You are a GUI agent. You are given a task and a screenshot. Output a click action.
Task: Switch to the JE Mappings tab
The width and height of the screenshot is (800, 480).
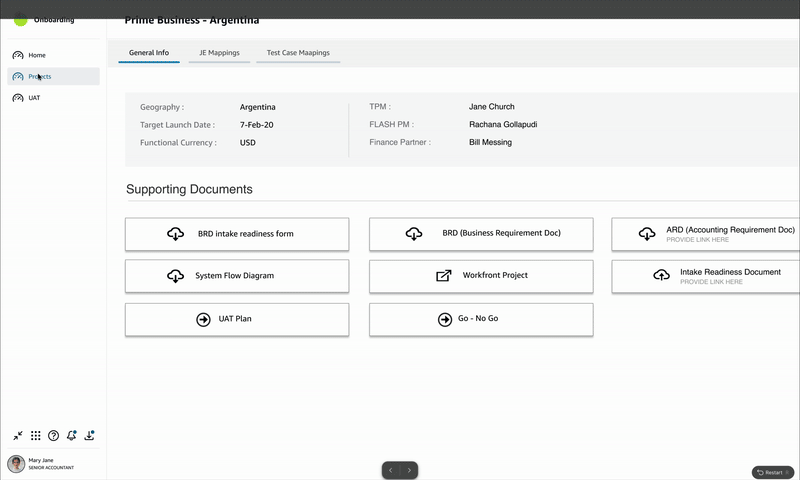click(x=219, y=53)
